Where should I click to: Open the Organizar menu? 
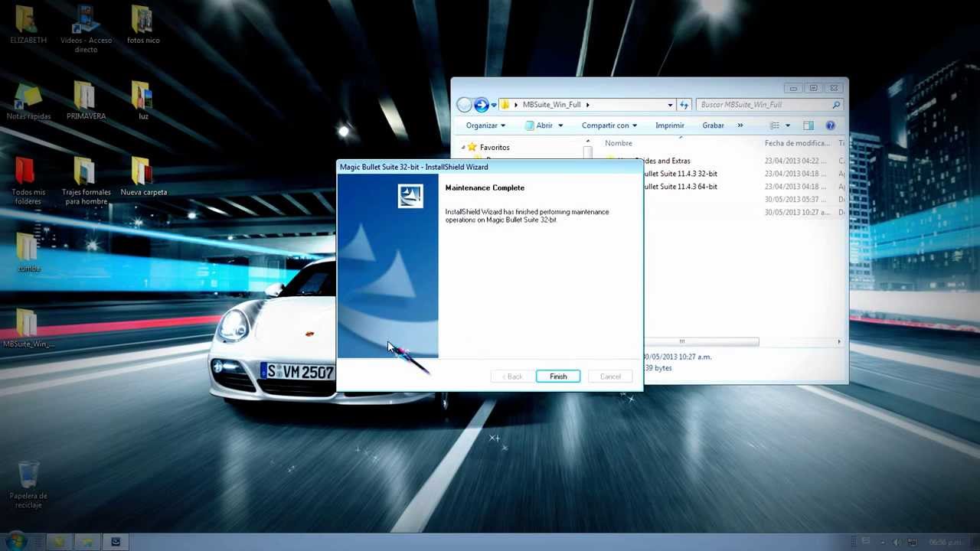pos(485,126)
